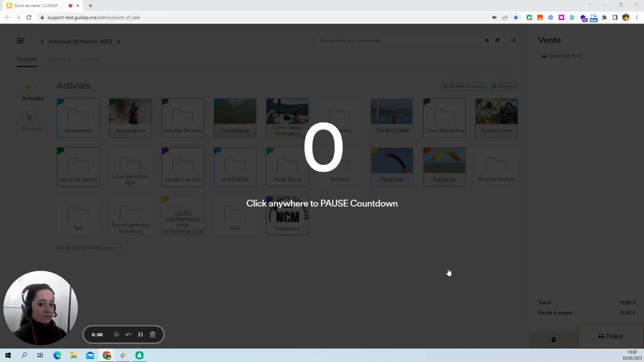Image resolution: width=644 pixels, height=362 pixels.
Task: Open the Abonnement activity folder
Action: (78, 118)
